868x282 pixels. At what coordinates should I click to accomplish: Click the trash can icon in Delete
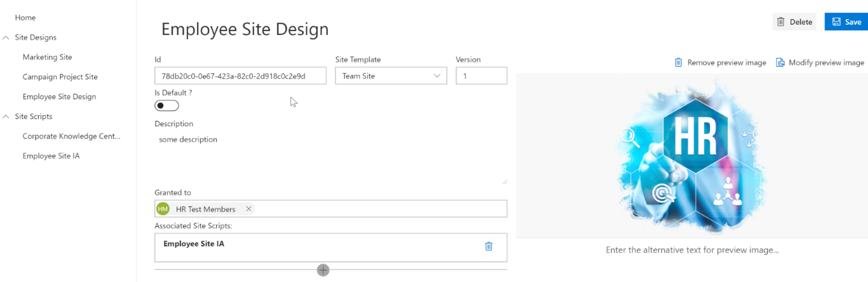coord(781,22)
